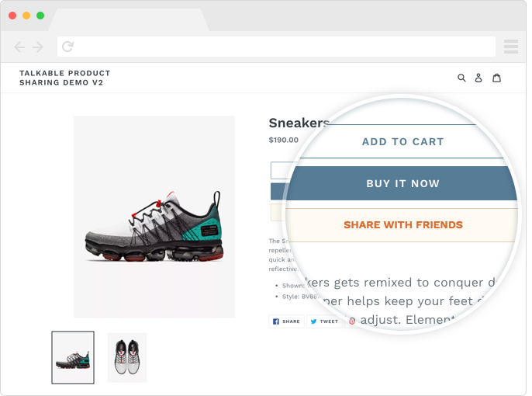Select the top-view sneaker pair thumbnail

coord(127,357)
